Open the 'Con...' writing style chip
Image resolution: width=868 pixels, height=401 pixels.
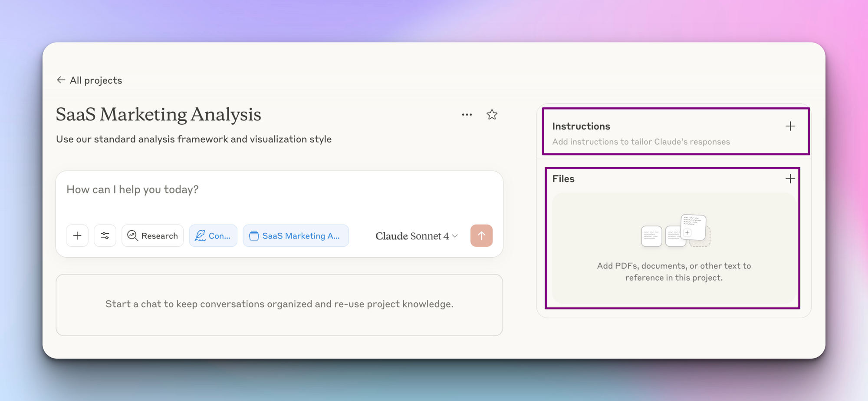pyautogui.click(x=213, y=236)
